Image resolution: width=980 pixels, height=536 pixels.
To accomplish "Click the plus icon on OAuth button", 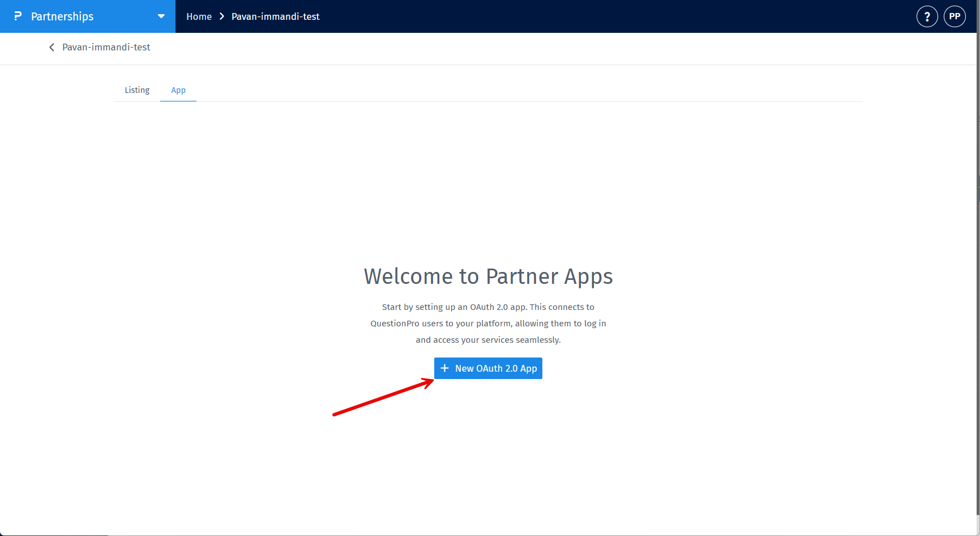I will pos(444,368).
